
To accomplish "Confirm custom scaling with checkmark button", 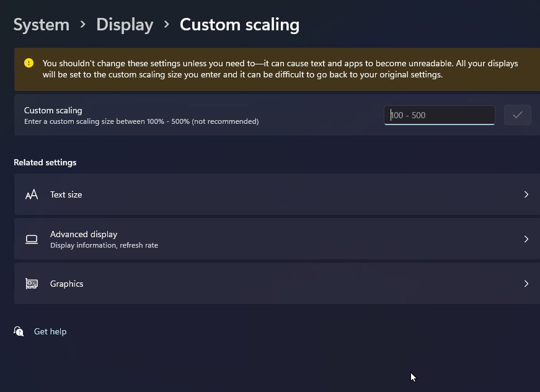I will point(517,115).
